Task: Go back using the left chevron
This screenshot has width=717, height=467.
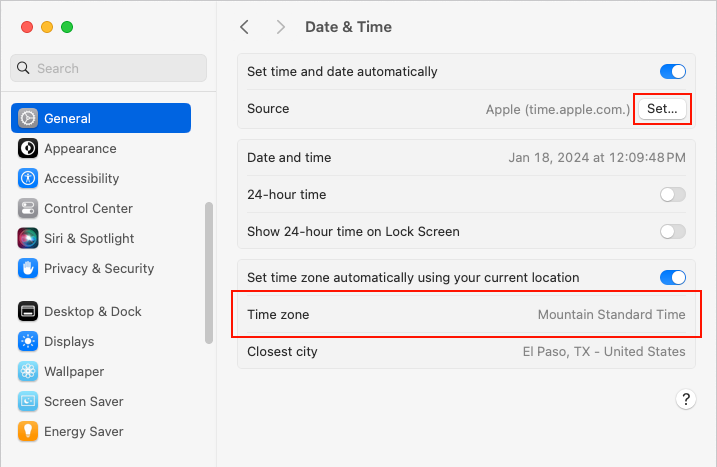Action: coord(245,27)
